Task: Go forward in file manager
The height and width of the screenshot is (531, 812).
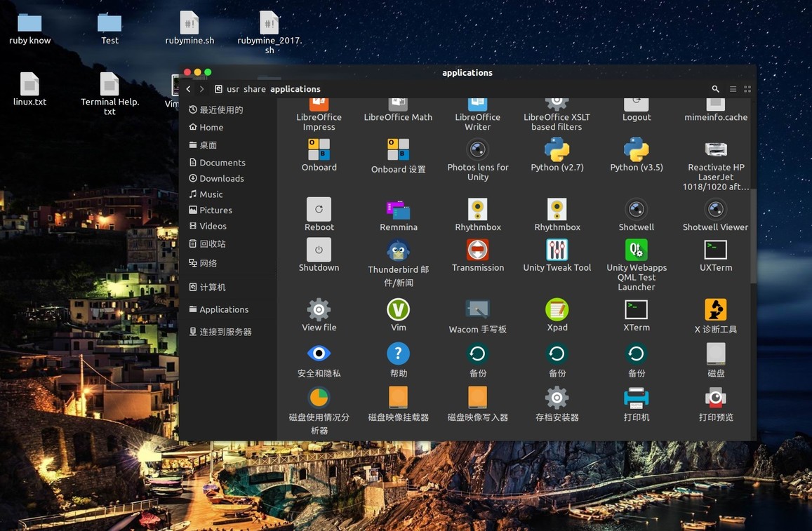Action: pyautogui.click(x=201, y=89)
